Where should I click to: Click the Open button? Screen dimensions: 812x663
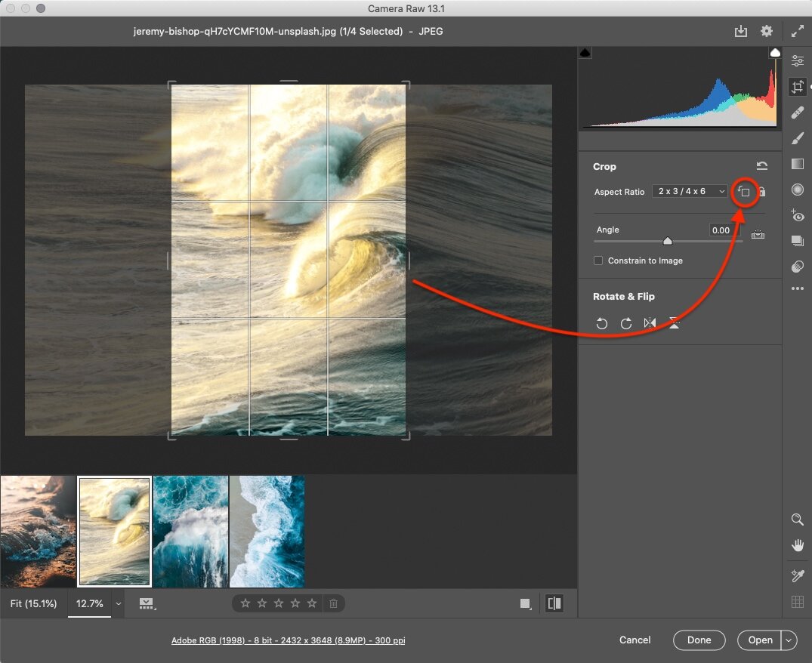click(760, 640)
